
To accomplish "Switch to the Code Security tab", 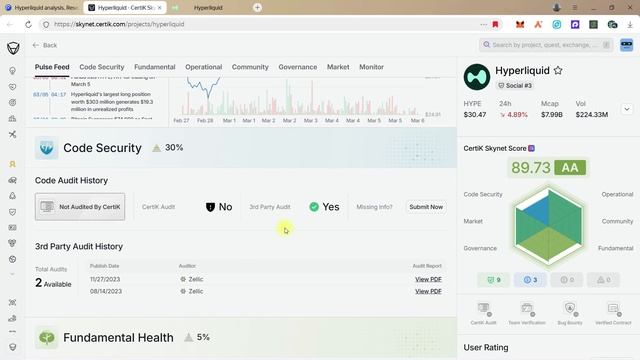I will (102, 67).
